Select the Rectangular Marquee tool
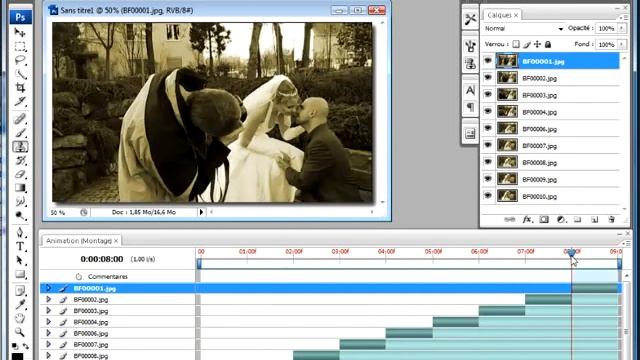640x360 pixels. coord(20,47)
